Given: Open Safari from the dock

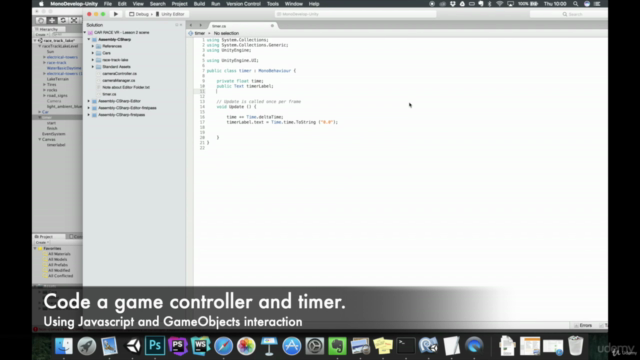Looking at the screenshot, I should pos(223,346).
